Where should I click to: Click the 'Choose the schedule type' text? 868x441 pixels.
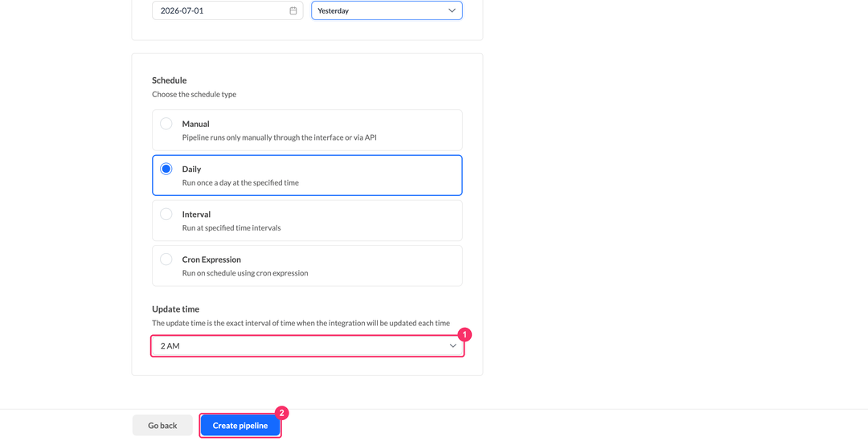(194, 95)
